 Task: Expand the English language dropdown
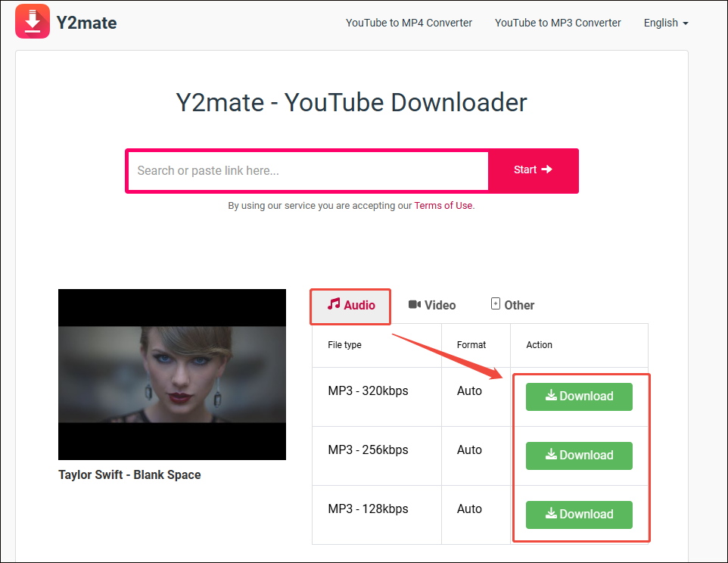coord(666,23)
